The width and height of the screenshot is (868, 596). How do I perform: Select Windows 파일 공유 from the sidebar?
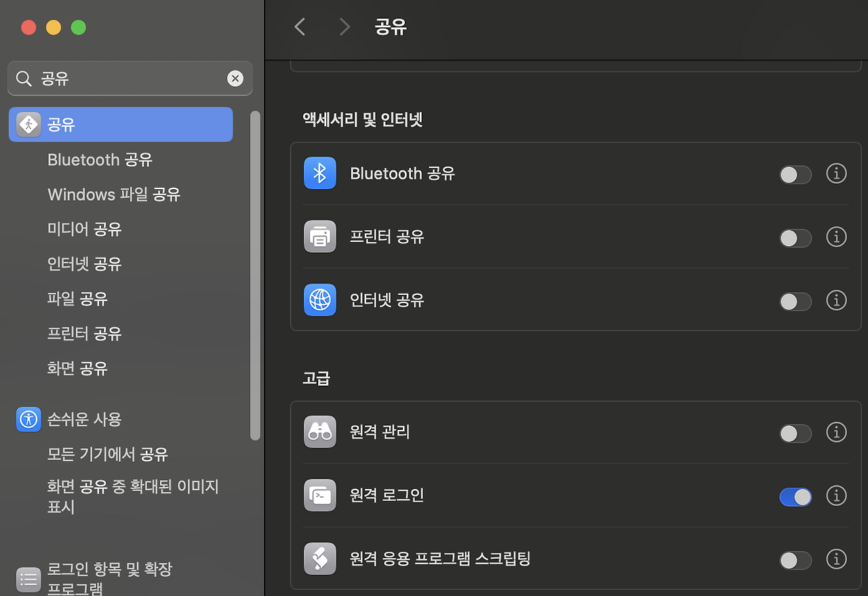pos(113,195)
